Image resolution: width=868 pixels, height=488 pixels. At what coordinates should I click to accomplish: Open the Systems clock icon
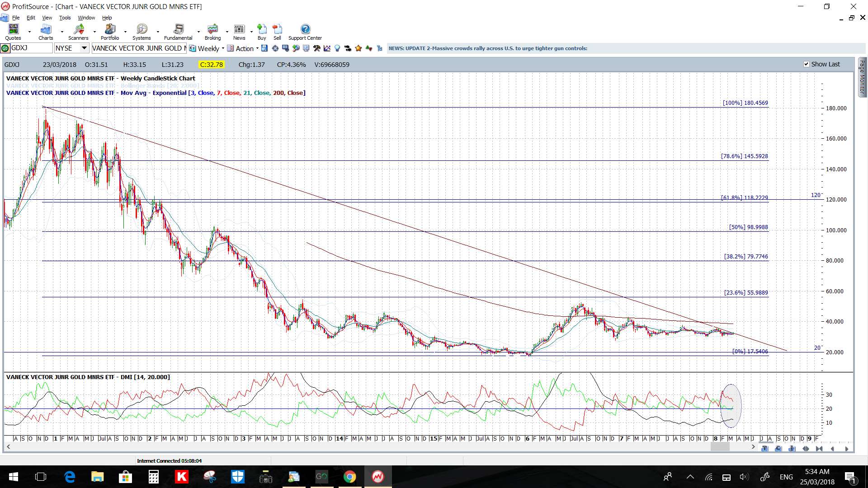[x=142, y=32]
